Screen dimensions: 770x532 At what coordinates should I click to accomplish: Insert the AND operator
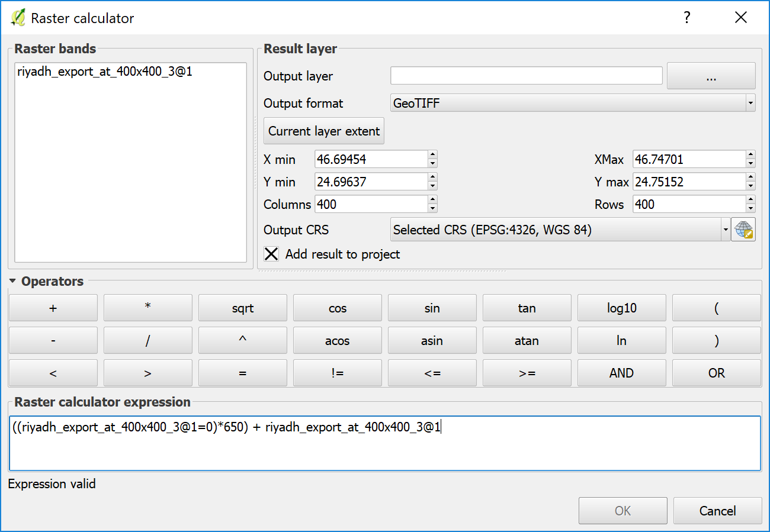coord(621,373)
